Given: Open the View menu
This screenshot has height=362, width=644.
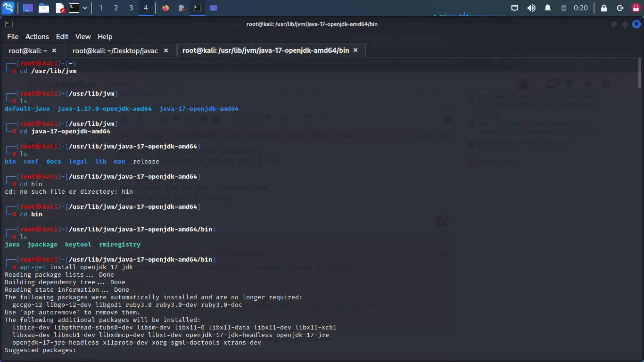Looking at the screenshot, I should (x=83, y=37).
